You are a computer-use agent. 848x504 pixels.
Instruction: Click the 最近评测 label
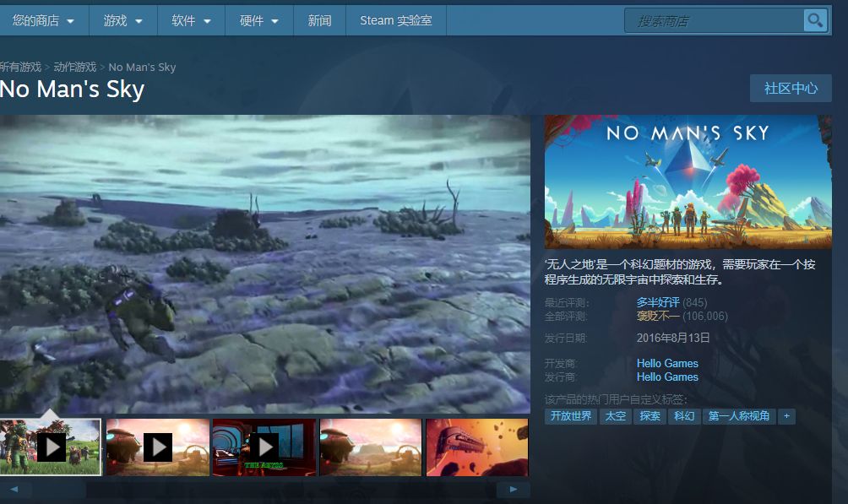tap(567, 302)
